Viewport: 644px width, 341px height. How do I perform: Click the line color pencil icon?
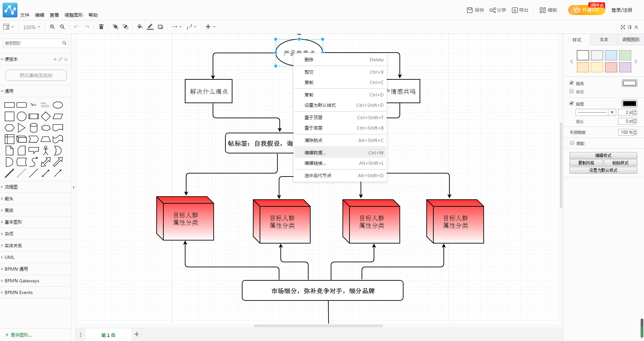pyautogui.click(x=150, y=27)
